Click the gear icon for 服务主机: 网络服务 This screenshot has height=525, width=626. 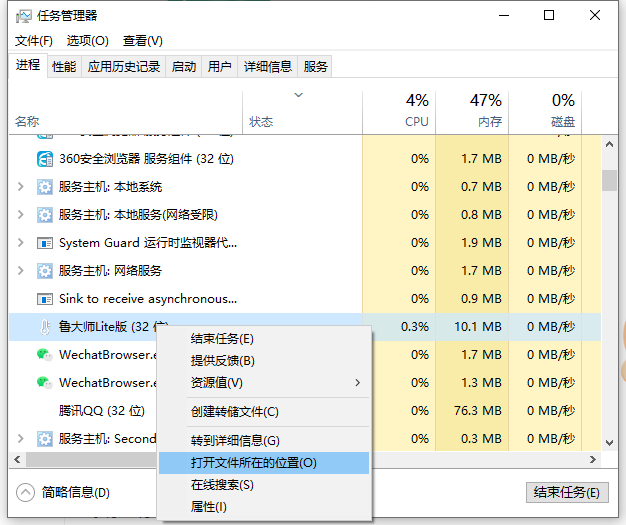pyautogui.click(x=45, y=271)
